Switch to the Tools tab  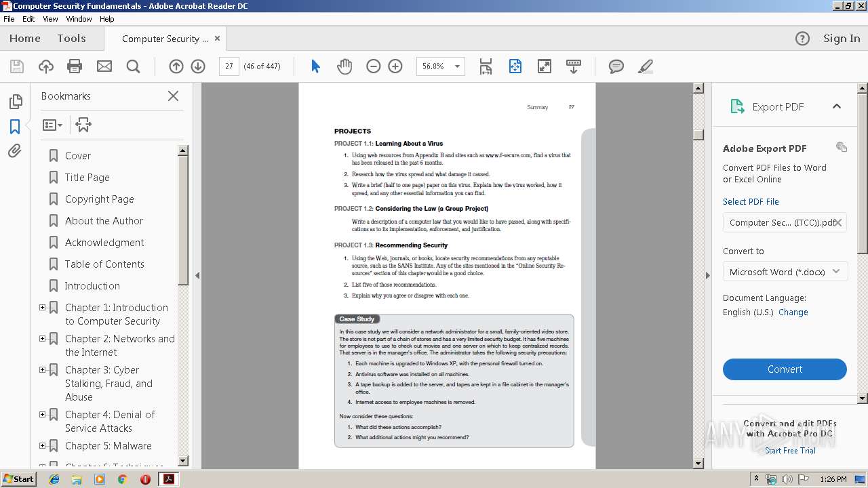(71, 39)
